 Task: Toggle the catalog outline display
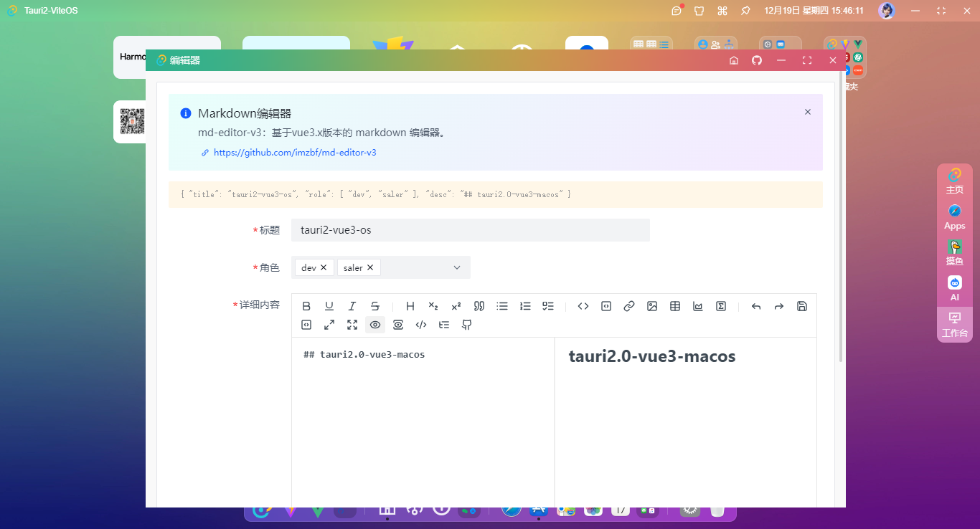pos(444,325)
